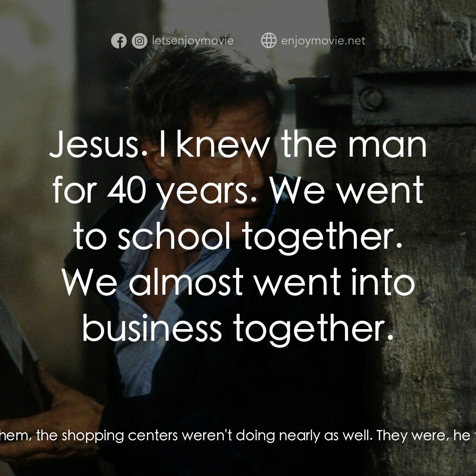
Task: Open the Instagram icon
Action: coord(139,41)
